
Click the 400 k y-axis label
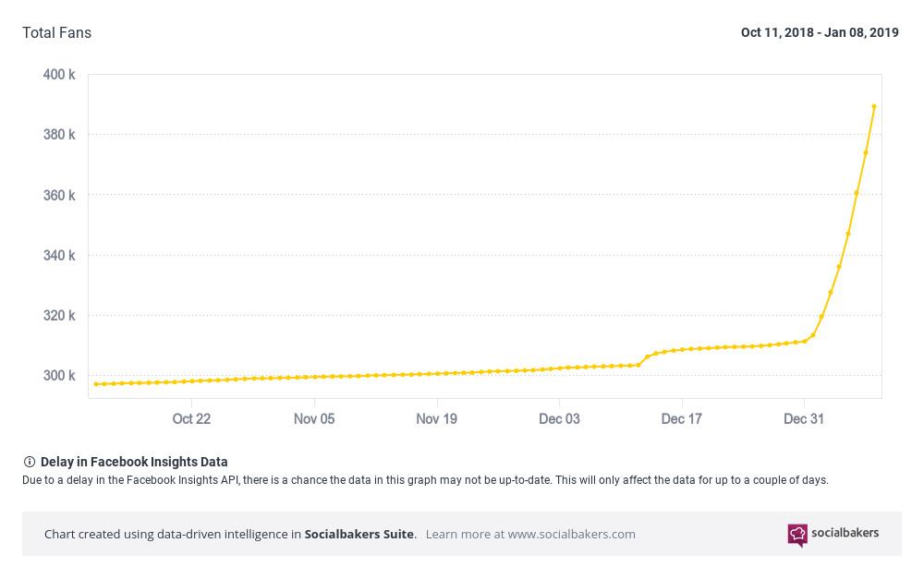[59, 74]
